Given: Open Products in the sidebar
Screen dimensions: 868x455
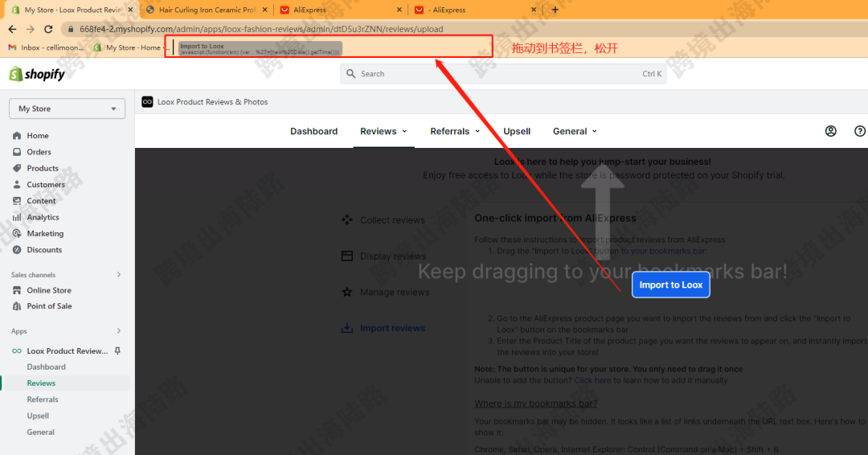Looking at the screenshot, I should pyautogui.click(x=43, y=168).
